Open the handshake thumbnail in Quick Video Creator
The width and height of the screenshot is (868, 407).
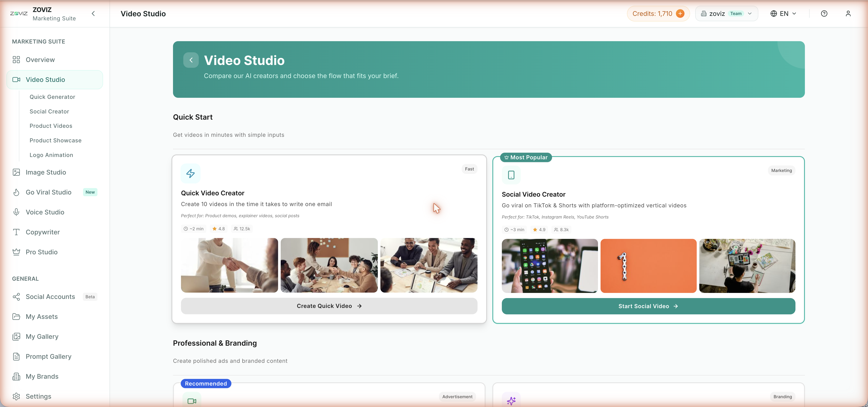(x=229, y=265)
